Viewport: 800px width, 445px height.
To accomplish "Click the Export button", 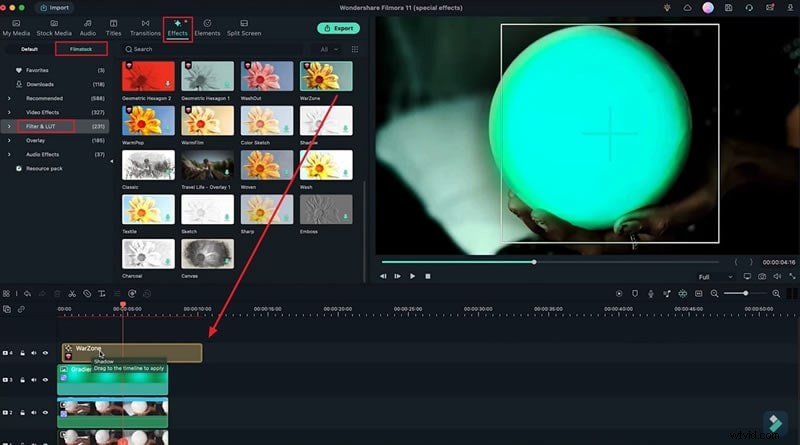I will [338, 28].
